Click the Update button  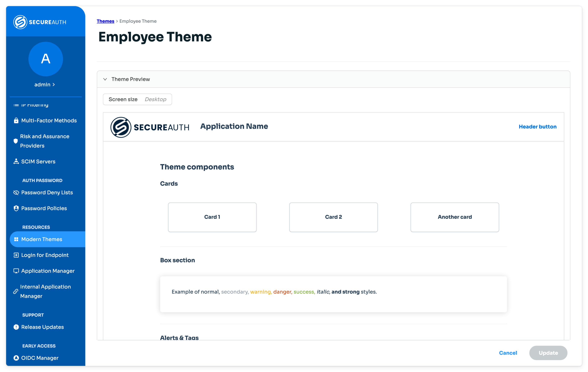pyautogui.click(x=548, y=353)
